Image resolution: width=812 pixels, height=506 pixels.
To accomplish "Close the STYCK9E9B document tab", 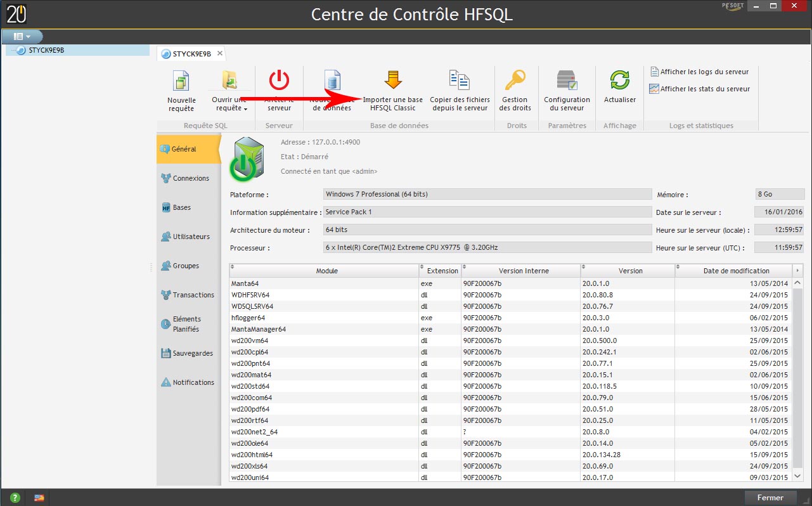I will click(x=220, y=53).
